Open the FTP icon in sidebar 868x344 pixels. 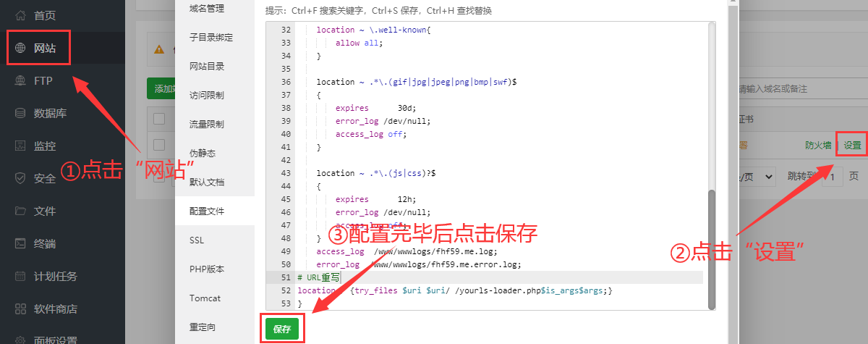[20, 80]
